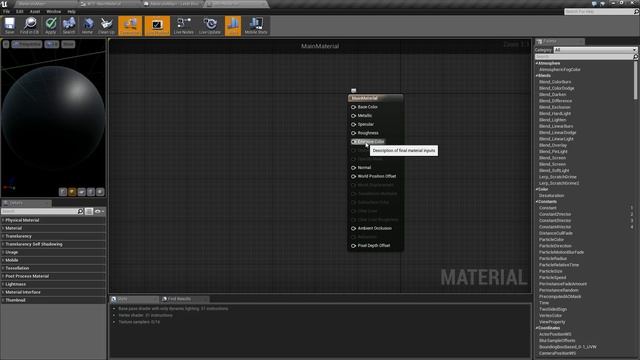Screen dimensions: 640x360
Task: Click the Details search field
Action: 39,211
